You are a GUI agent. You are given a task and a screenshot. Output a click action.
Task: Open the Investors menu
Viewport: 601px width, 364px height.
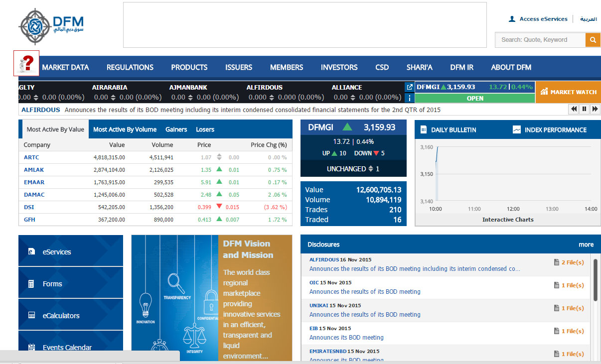339,67
